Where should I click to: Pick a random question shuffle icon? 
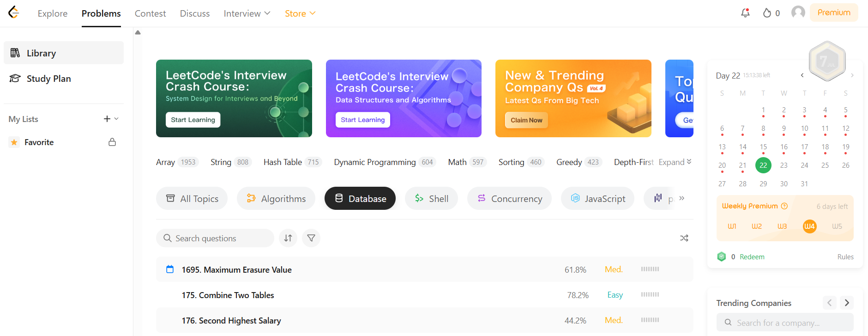click(684, 238)
